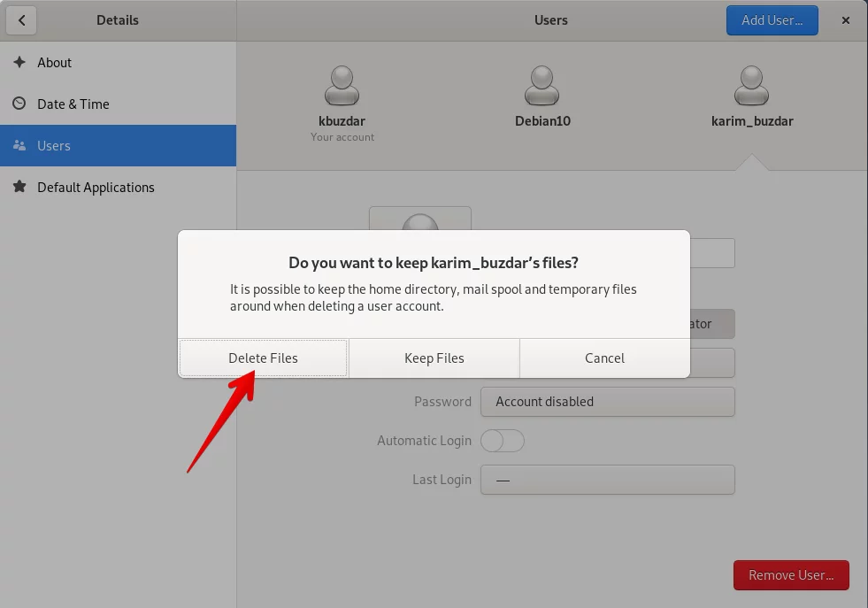Click Delete Files in the dialog
The height and width of the screenshot is (608, 868).
pyautogui.click(x=264, y=358)
